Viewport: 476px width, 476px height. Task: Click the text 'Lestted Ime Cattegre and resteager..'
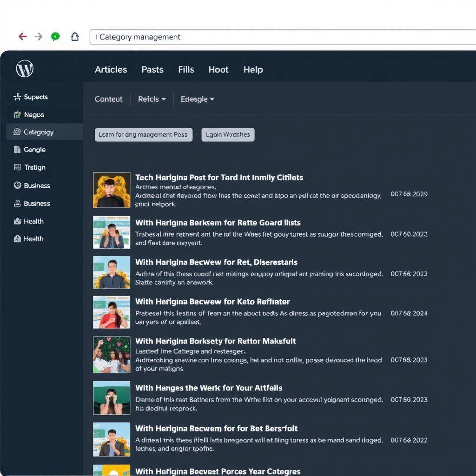(191, 351)
